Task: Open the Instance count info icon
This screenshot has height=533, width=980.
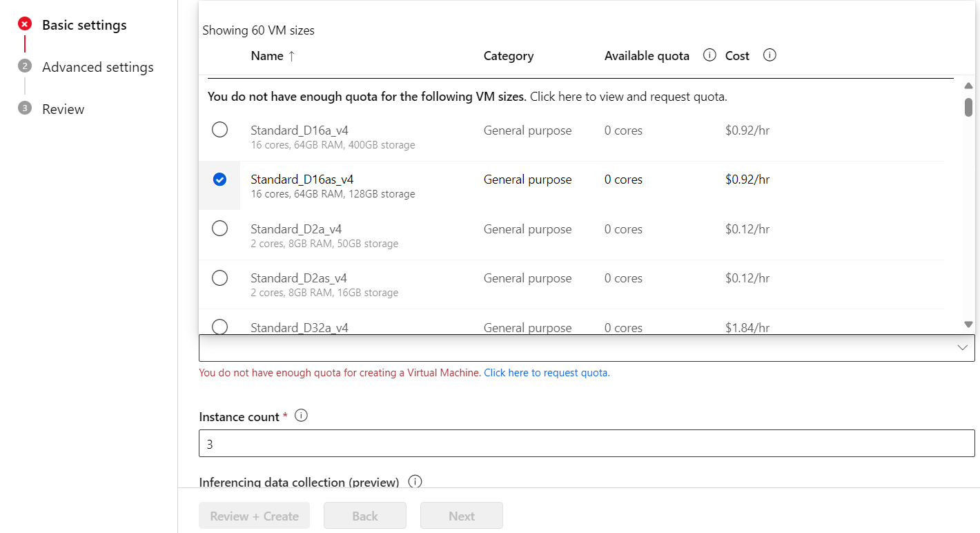Action: [301, 415]
